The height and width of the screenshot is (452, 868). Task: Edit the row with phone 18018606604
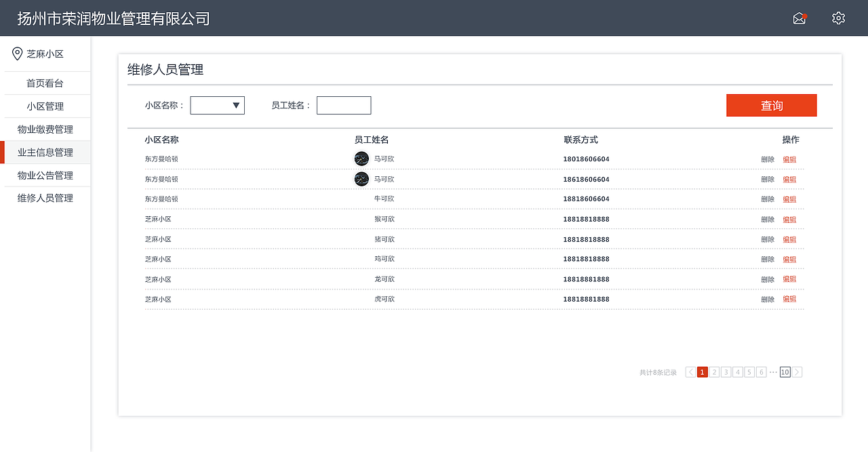[x=789, y=159]
